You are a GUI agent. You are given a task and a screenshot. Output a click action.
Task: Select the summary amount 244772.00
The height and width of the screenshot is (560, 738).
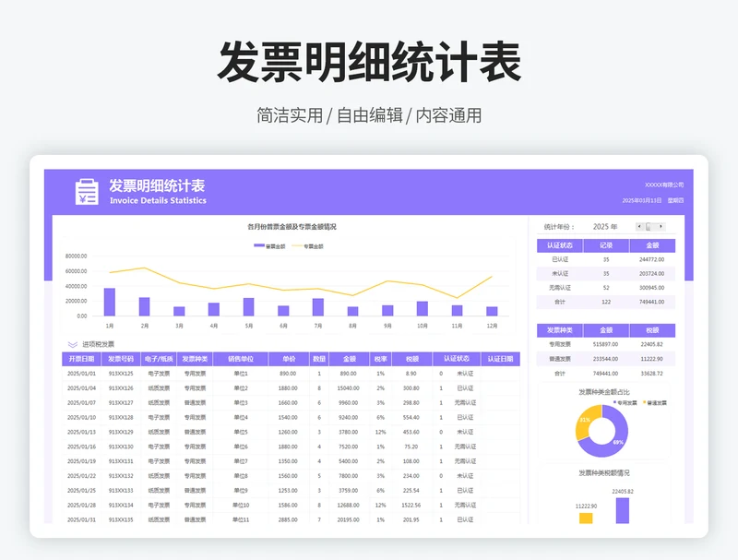pyautogui.click(x=652, y=259)
